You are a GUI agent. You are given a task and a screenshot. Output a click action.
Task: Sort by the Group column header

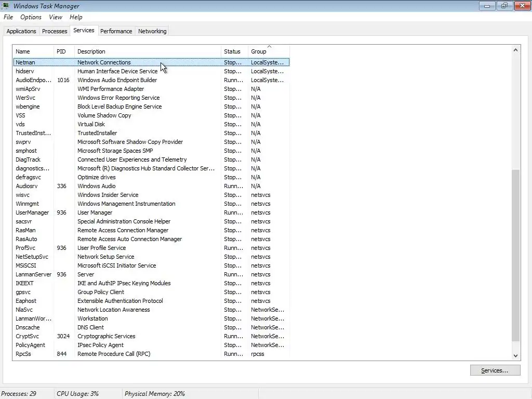coord(269,51)
